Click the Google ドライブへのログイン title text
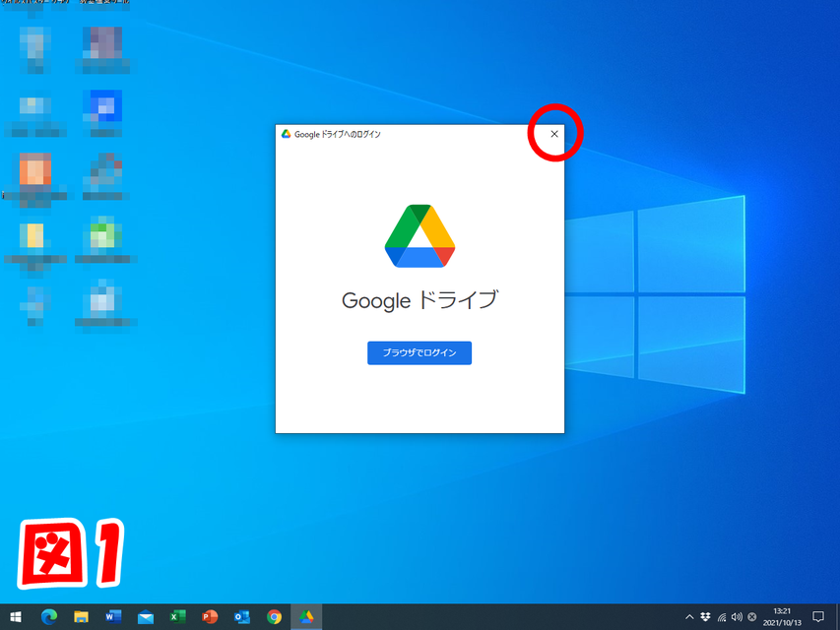The height and width of the screenshot is (630, 840). coord(338,135)
